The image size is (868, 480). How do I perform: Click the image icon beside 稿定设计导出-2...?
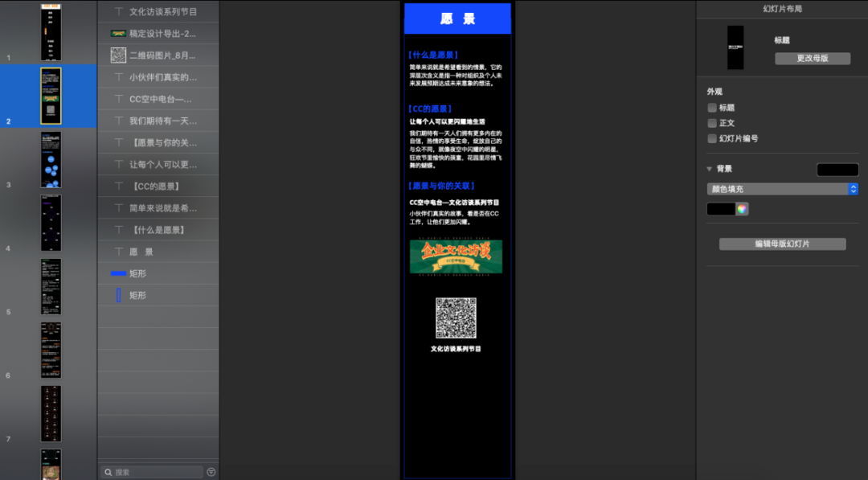[118, 33]
